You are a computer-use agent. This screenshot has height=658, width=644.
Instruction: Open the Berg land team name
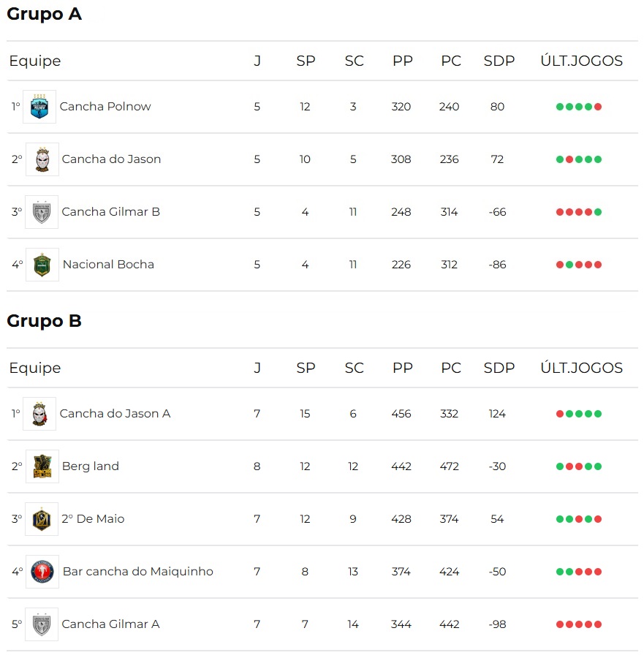click(x=90, y=466)
